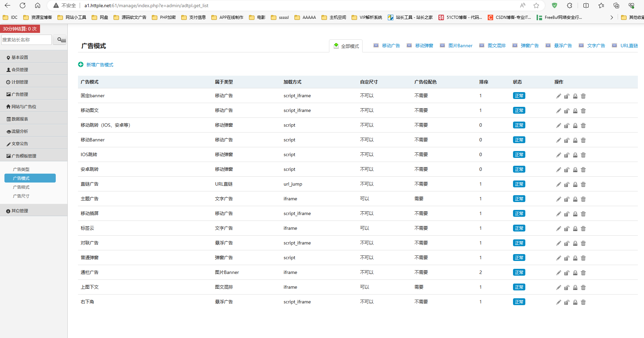Expand the 其它管理 sidebar section
This screenshot has width=644, height=338.
tap(34, 211)
